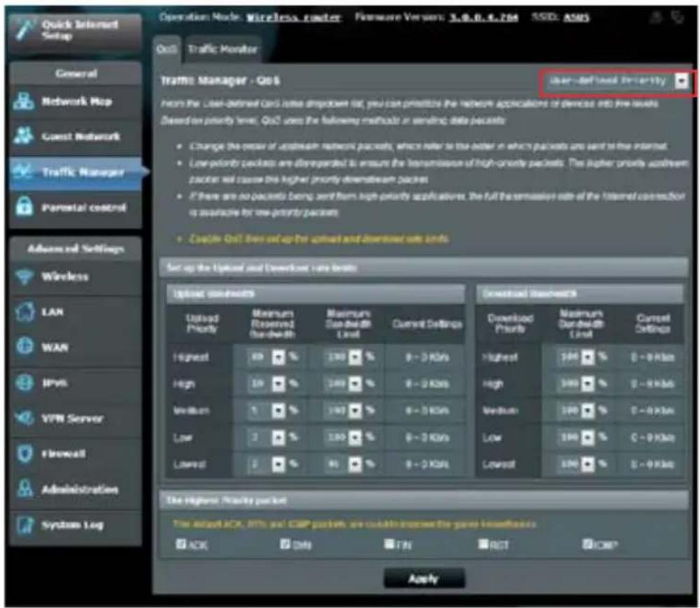Open Highest download maximum bandwidth limit dropdown

[x=576, y=357]
